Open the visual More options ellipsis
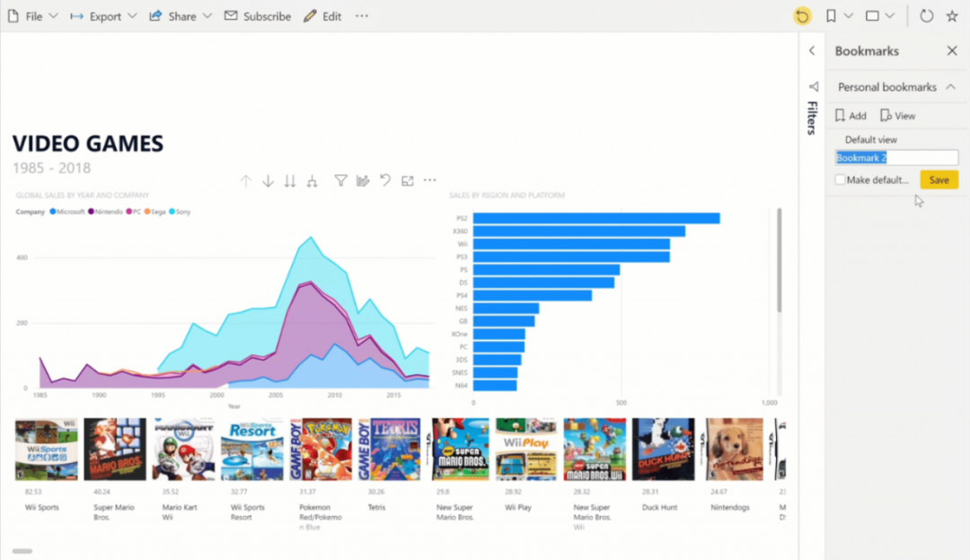This screenshot has height=560, width=970. [x=429, y=180]
